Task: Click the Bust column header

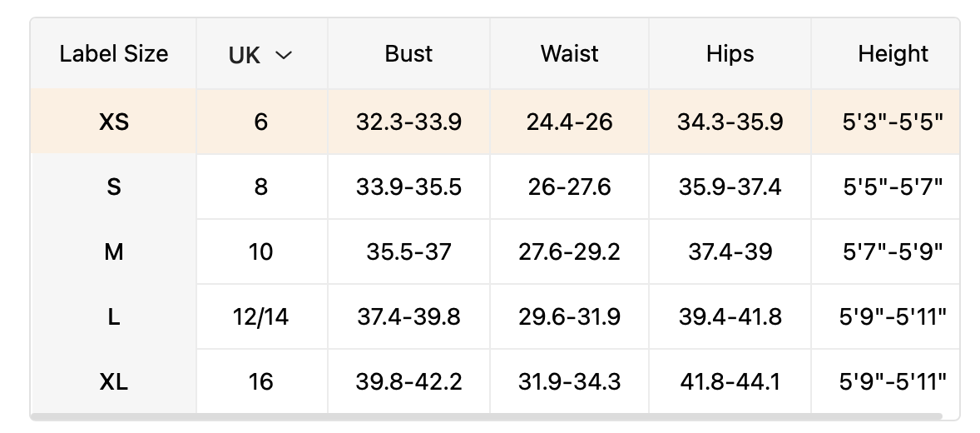Action: click(408, 54)
